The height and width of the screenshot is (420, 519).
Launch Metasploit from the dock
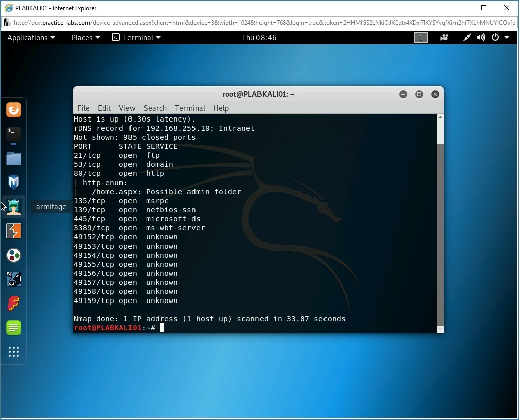[x=14, y=183]
